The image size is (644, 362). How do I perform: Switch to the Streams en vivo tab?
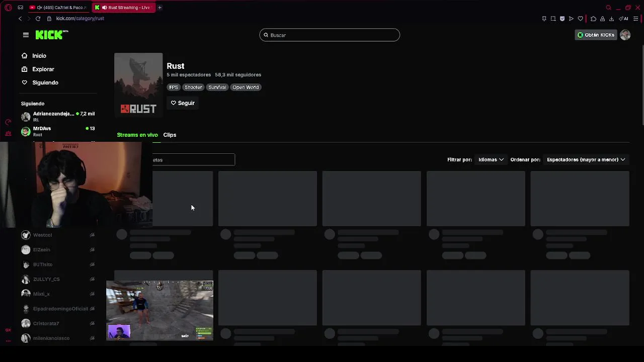[137, 135]
